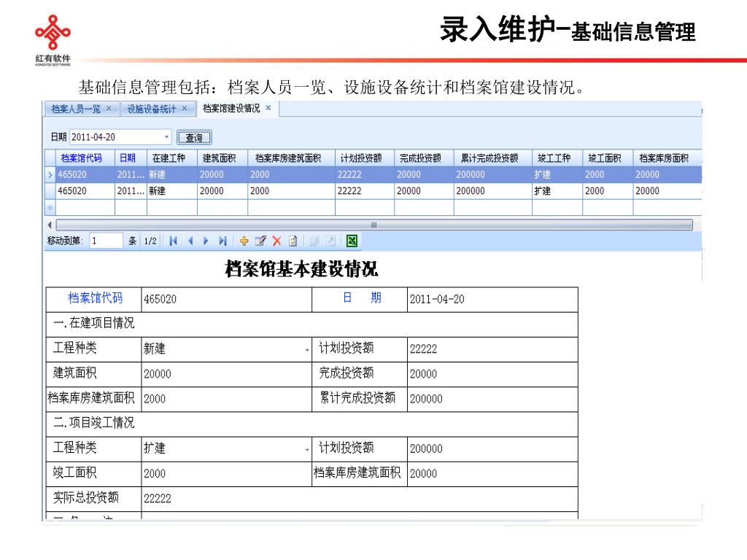Close the 档案馆建设情况 tab
Viewport: 747px width, 560px height.
pos(268,108)
